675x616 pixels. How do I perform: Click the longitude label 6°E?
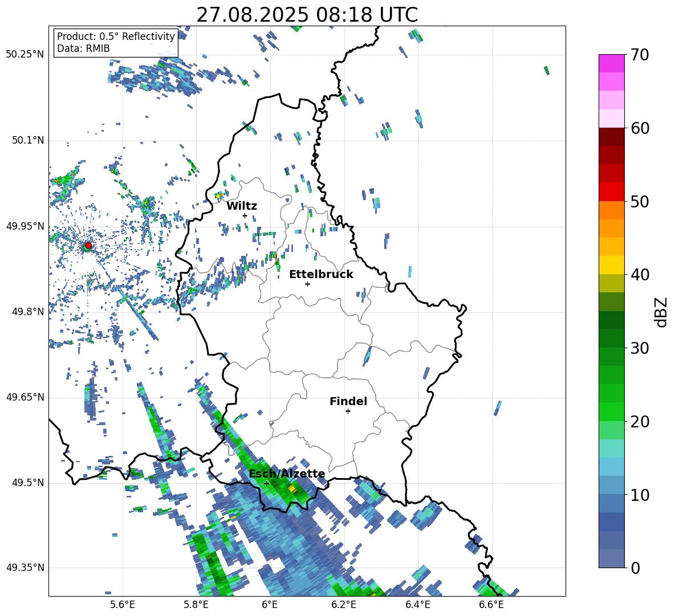[270, 605]
